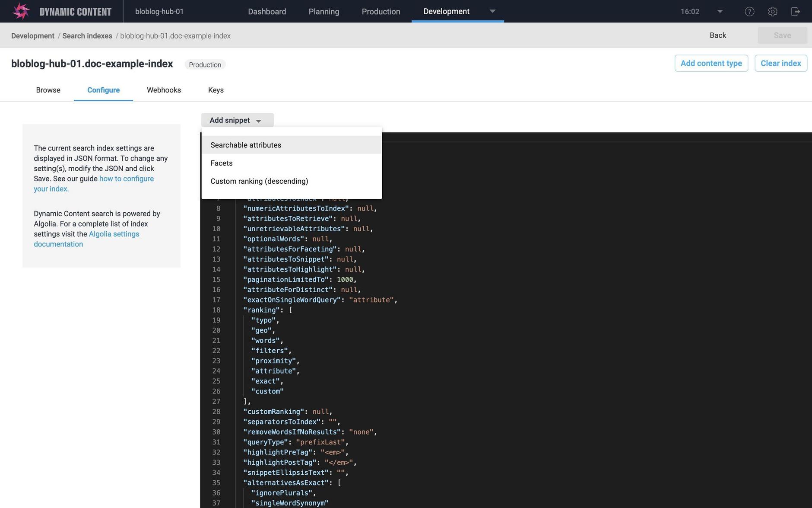Image resolution: width=812 pixels, height=508 pixels.
Task: Click the Back button
Action: (717, 35)
